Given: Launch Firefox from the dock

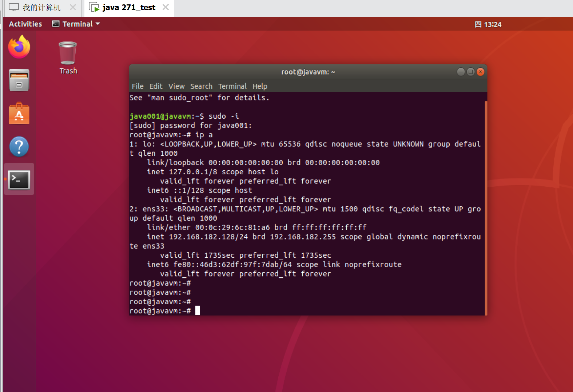Looking at the screenshot, I should [x=19, y=47].
